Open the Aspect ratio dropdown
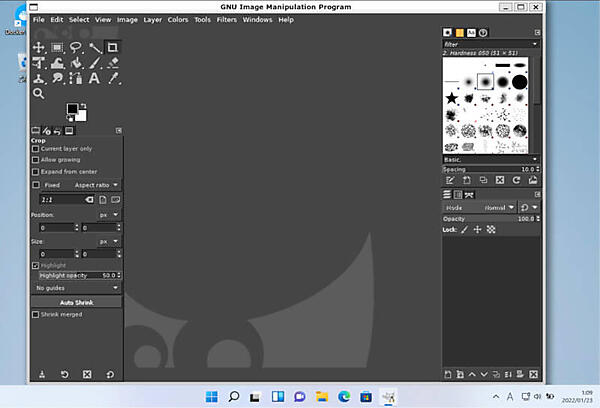Viewport: 600px width, 408px height. click(96, 185)
